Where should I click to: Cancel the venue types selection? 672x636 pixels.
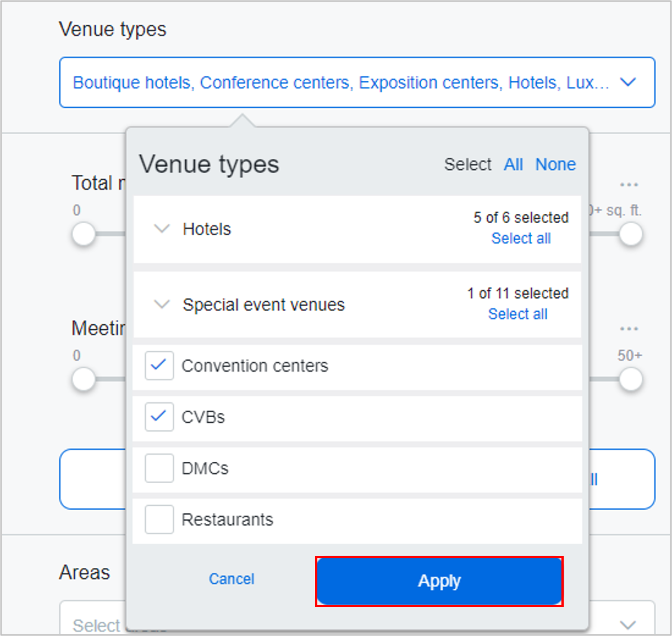click(231, 579)
